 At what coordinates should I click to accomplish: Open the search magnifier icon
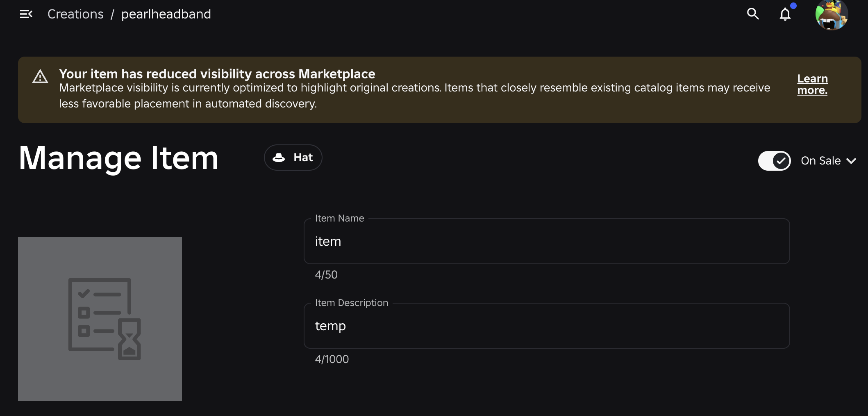coord(753,14)
